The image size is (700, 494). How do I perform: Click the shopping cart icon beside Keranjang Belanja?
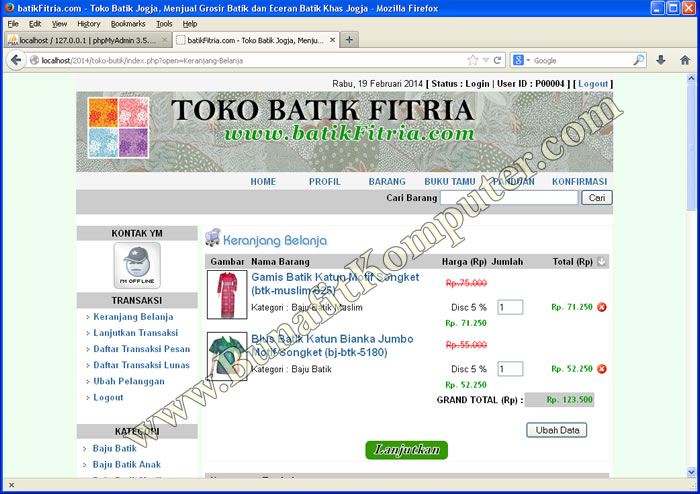[x=213, y=237]
